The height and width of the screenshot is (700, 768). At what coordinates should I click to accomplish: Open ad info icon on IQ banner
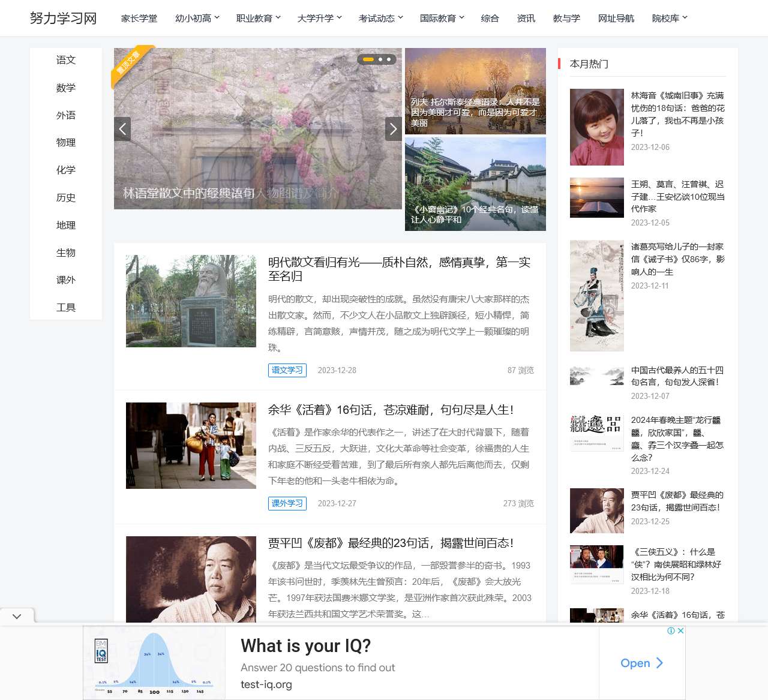pyautogui.click(x=671, y=630)
